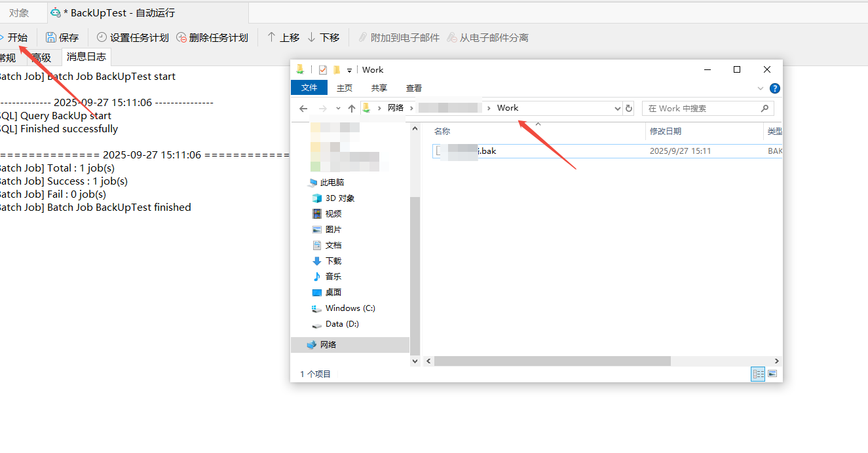
Task: Click 开始 to run the batch job
Action: (13, 37)
